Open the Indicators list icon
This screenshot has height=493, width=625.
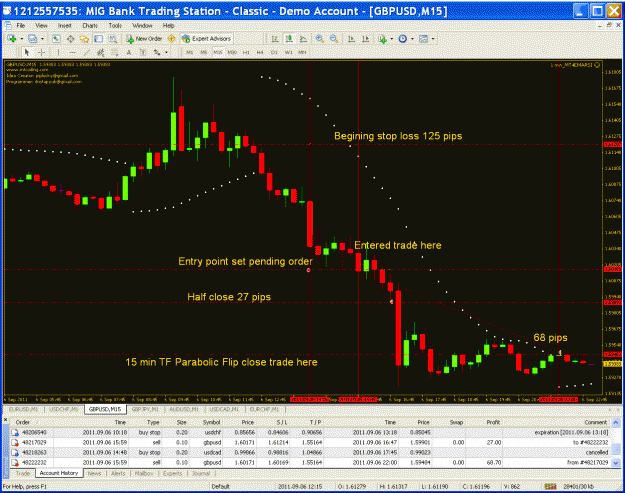[x=383, y=39]
